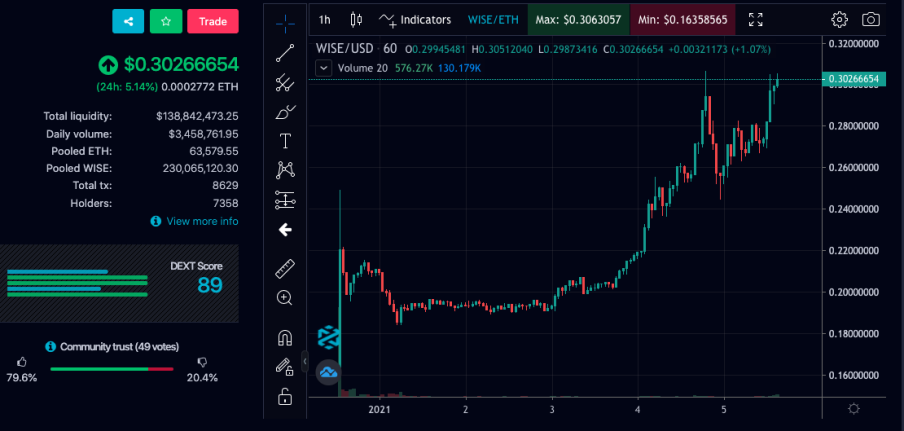Click the Community trust info icon

50,346
